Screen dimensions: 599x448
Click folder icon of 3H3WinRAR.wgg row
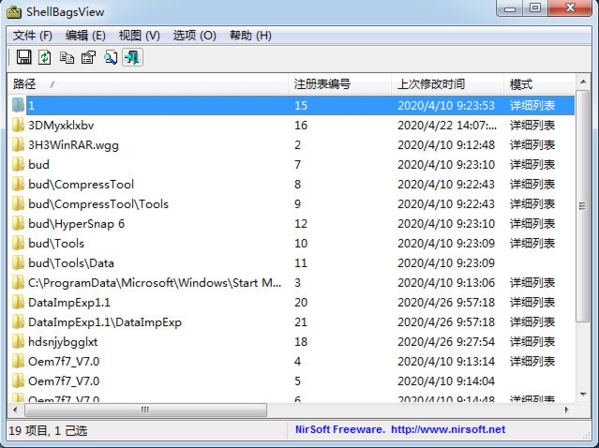pyautogui.click(x=18, y=145)
